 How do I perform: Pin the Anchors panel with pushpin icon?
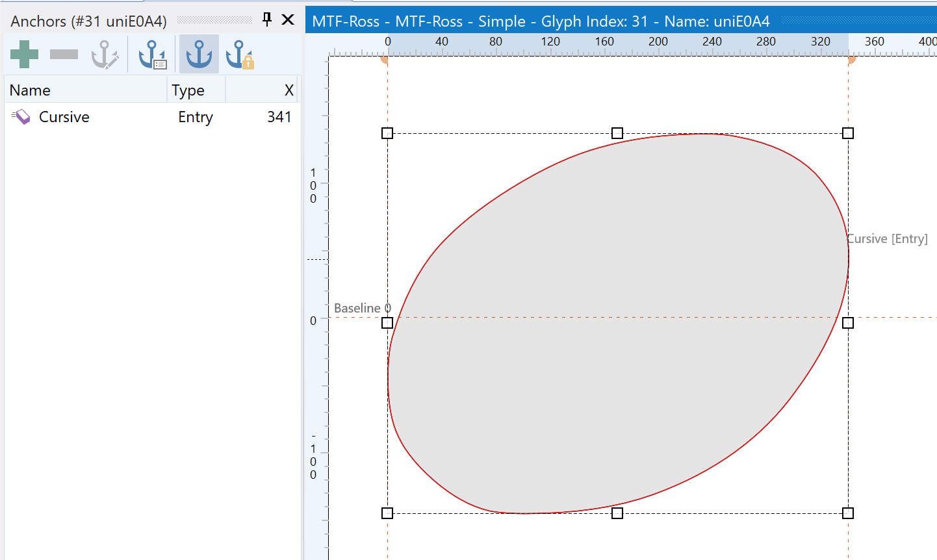coord(267,19)
